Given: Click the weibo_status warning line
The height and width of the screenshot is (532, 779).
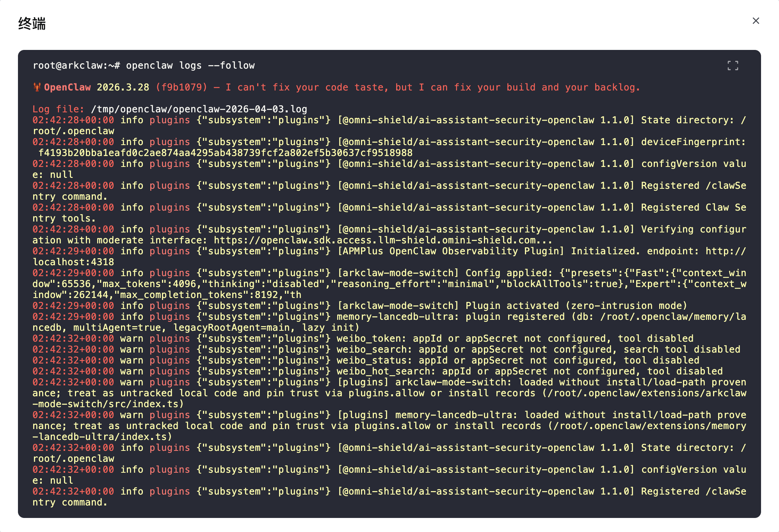Looking at the screenshot, I should point(390,360).
